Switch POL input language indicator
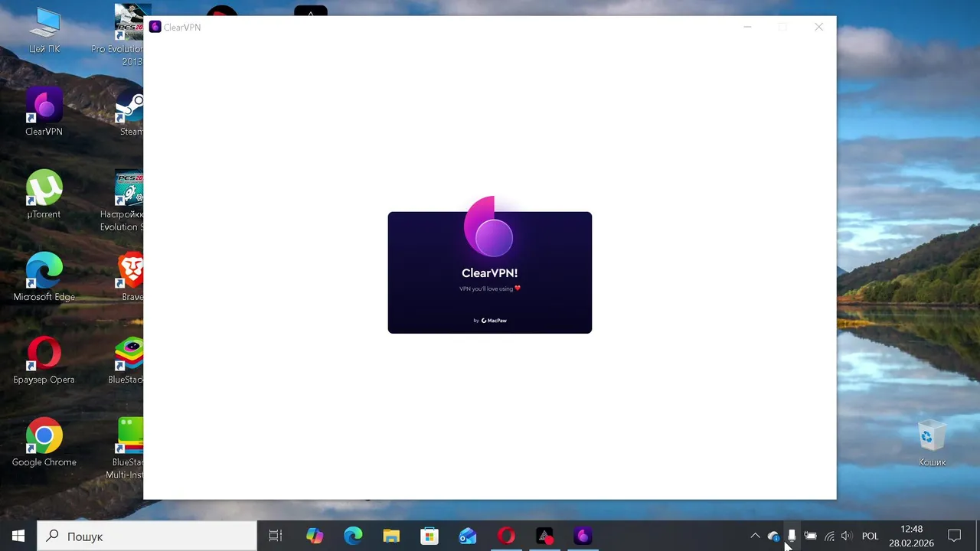Image resolution: width=980 pixels, height=551 pixels. pyautogui.click(x=870, y=536)
